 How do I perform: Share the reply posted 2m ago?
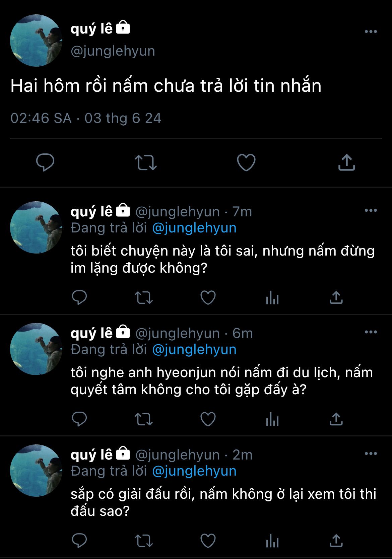tap(336, 541)
